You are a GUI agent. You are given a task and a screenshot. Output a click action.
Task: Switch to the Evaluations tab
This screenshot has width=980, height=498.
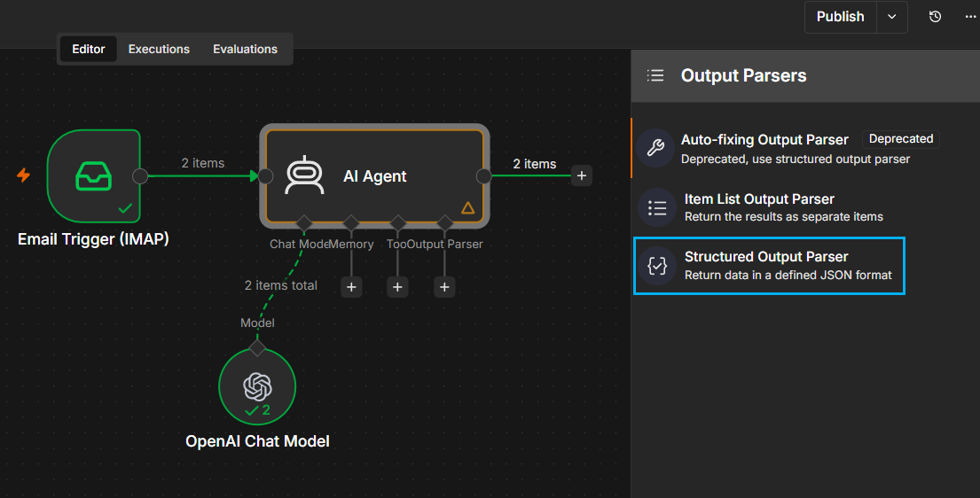[245, 49]
